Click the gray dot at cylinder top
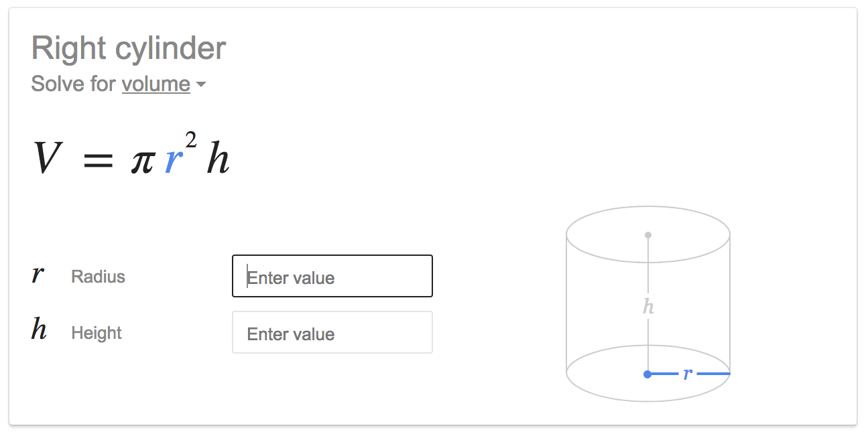The height and width of the screenshot is (434, 868). [648, 235]
